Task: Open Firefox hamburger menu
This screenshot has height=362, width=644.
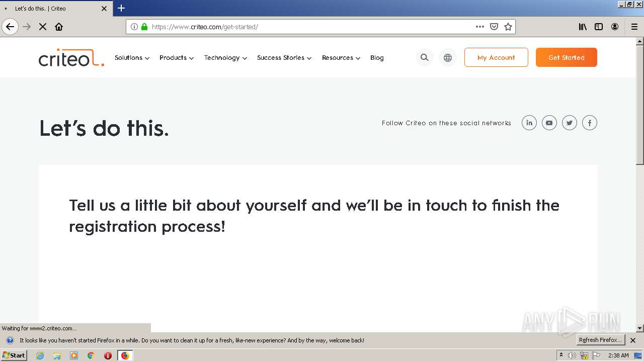Action: (x=634, y=27)
